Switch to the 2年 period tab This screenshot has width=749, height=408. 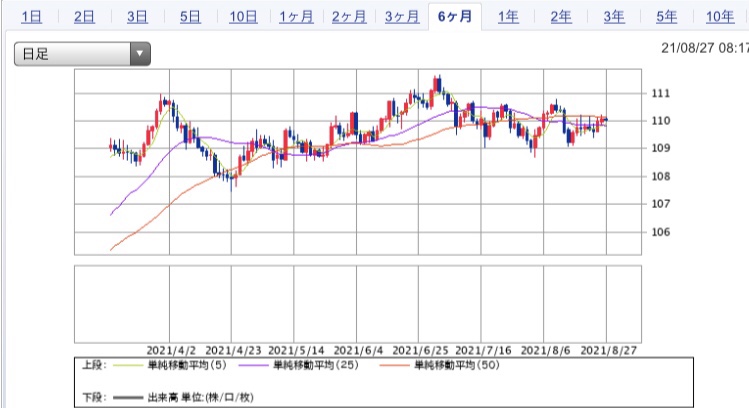[x=561, y=17]
